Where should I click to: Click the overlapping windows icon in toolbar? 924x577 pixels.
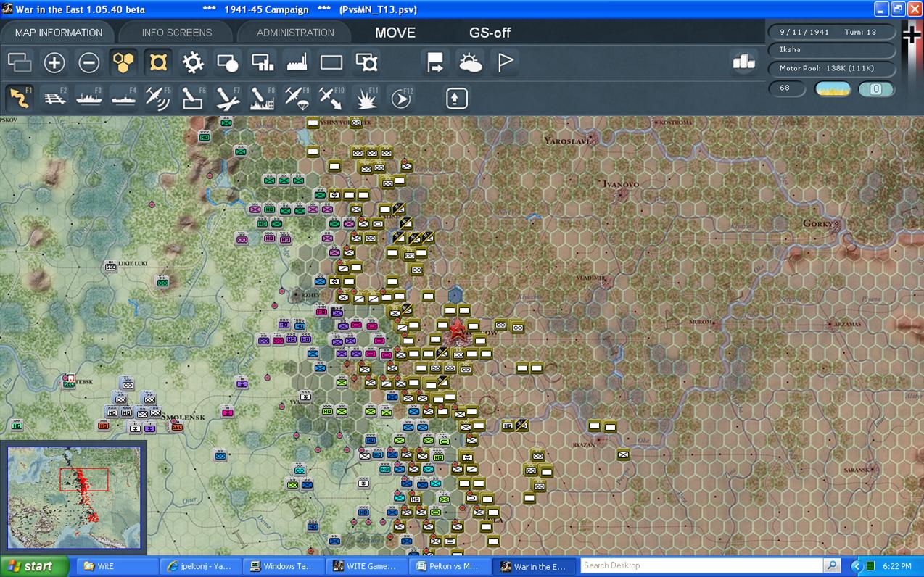coord(20,62)
